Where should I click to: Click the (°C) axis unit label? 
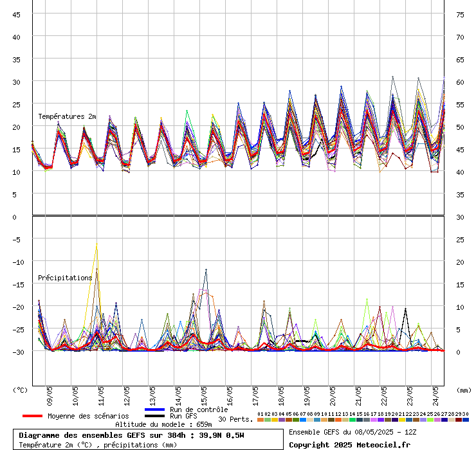click(20, 390)
